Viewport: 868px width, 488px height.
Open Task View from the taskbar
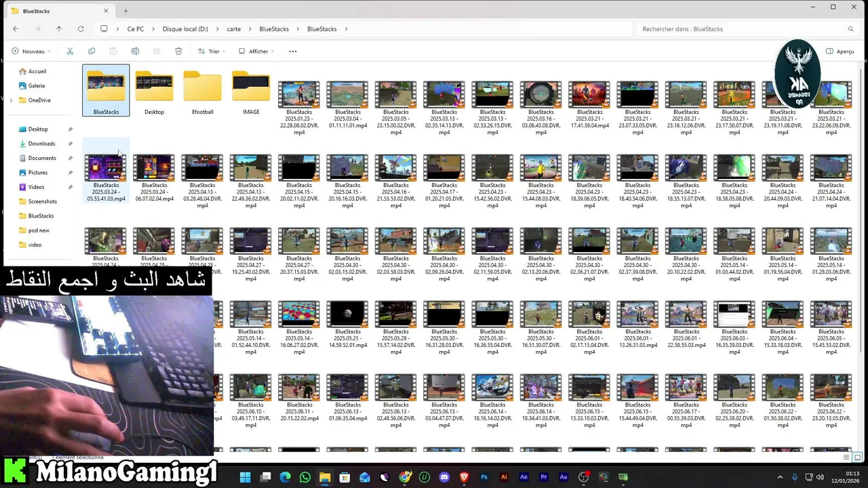click(266, 477)
